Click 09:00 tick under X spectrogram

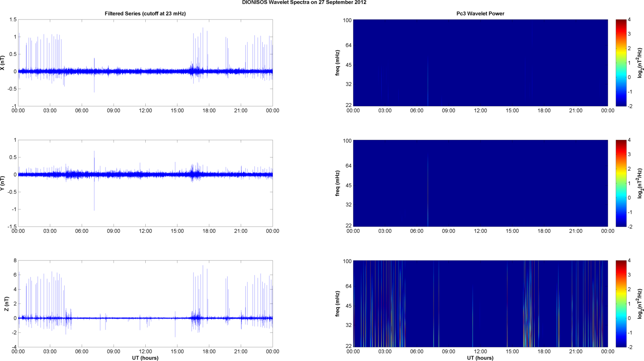(x=448, y=111)
